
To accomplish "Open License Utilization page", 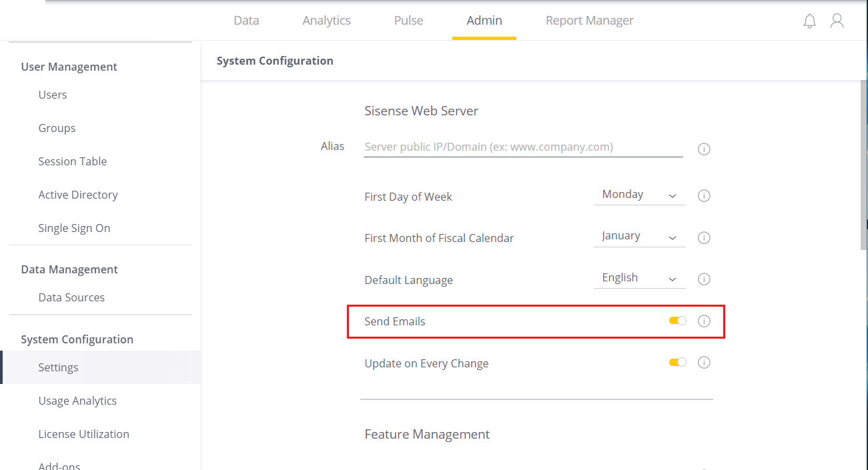I will pos(84,434).
